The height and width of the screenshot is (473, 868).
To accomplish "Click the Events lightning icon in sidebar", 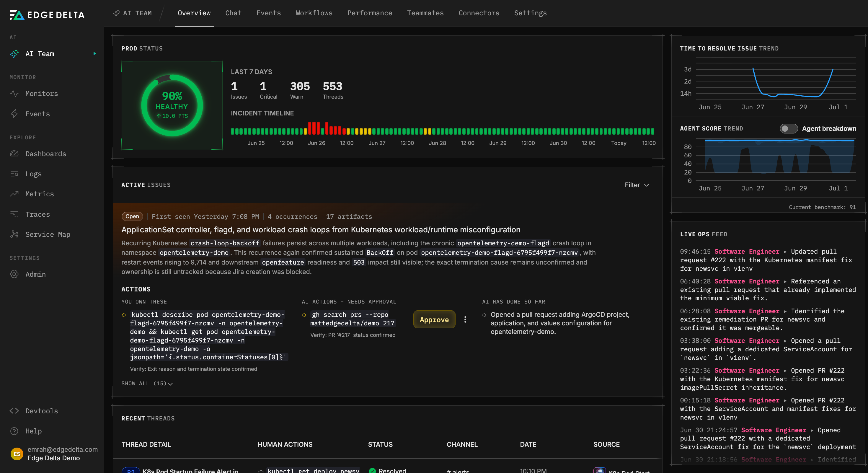I will (x=14, y=114).
